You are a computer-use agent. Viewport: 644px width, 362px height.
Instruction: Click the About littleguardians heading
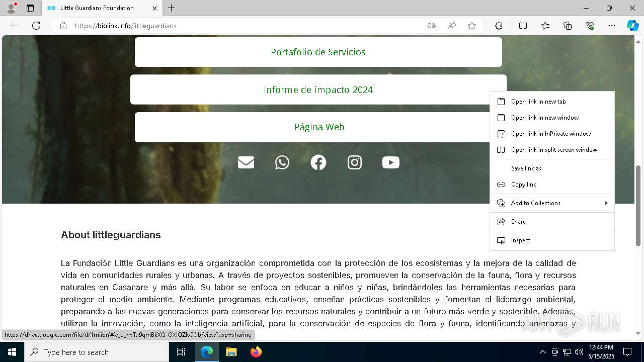click(x=111, y=235)
